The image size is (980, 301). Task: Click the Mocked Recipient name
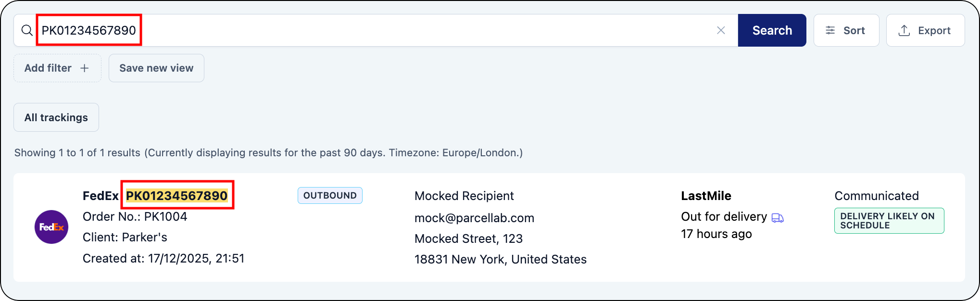tap(464, 196)
